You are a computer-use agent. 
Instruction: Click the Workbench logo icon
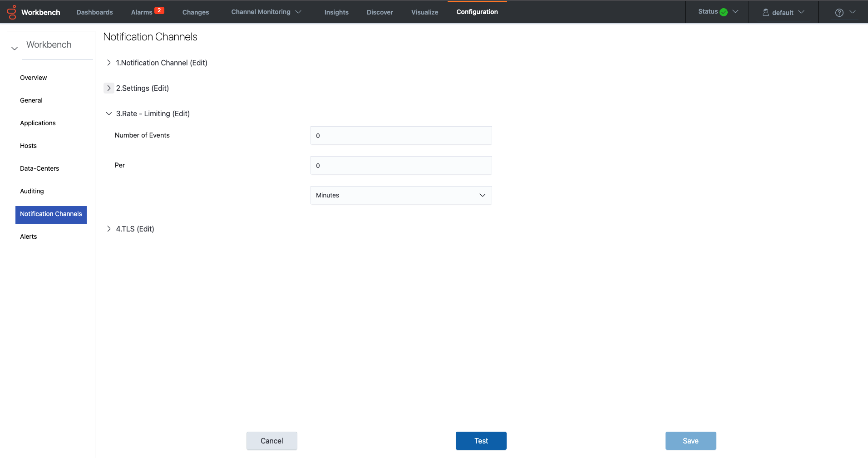coord(12,12)
